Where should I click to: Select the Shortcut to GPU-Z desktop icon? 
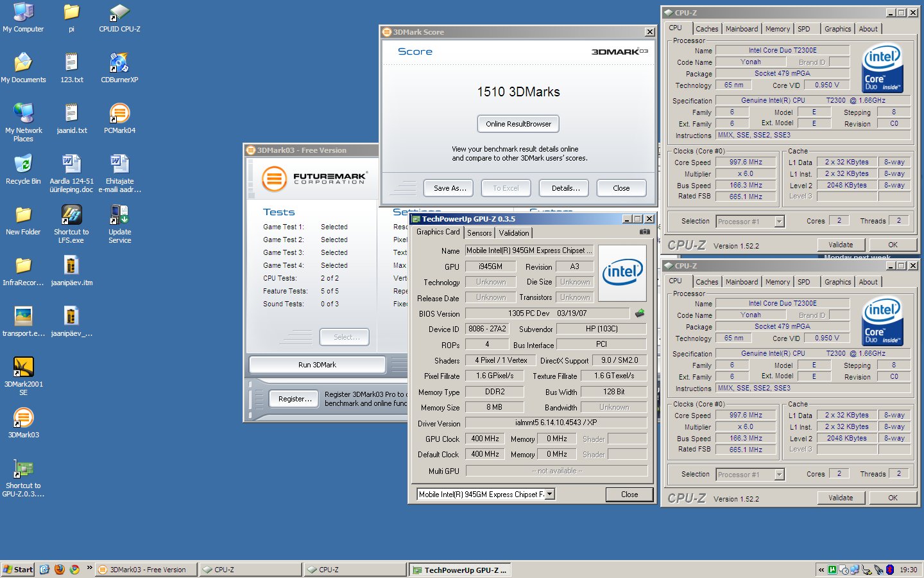click(23, 478)
